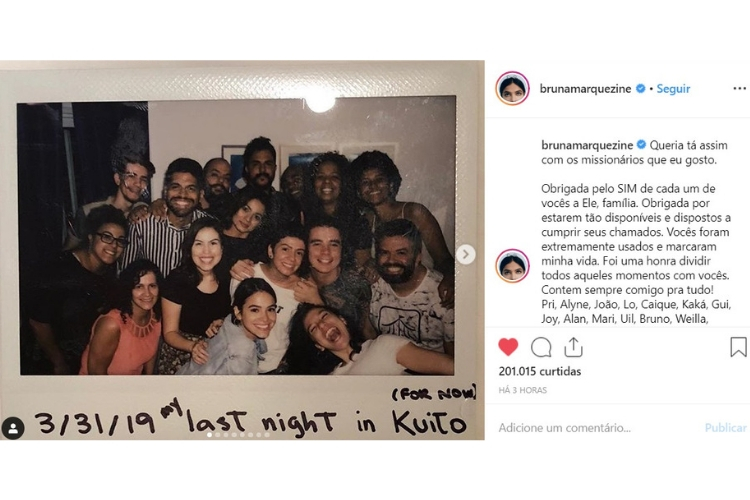Save post with the bookmark icon
750x500 pixels.
(738, 347)
